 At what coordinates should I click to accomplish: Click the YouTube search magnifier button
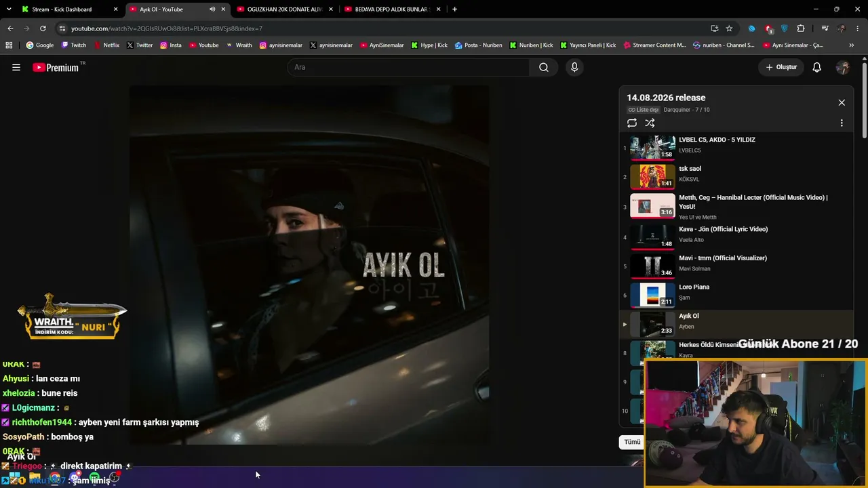point(544,67)
